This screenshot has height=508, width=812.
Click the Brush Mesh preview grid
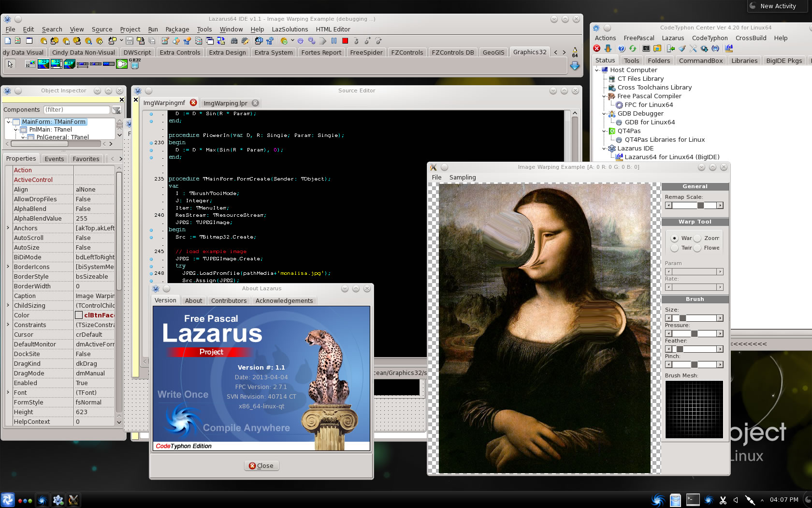(694, 409)
